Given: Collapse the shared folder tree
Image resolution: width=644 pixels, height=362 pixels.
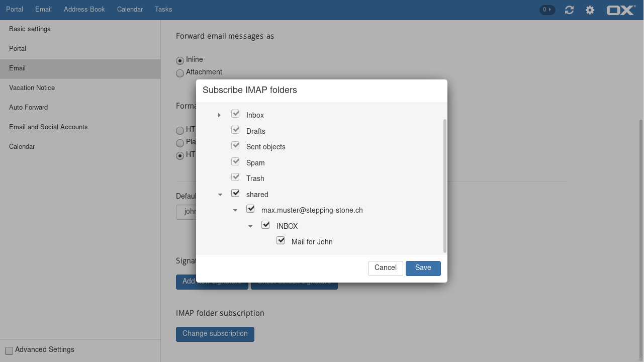Looking at the screenshot, I should coord(220,195).
